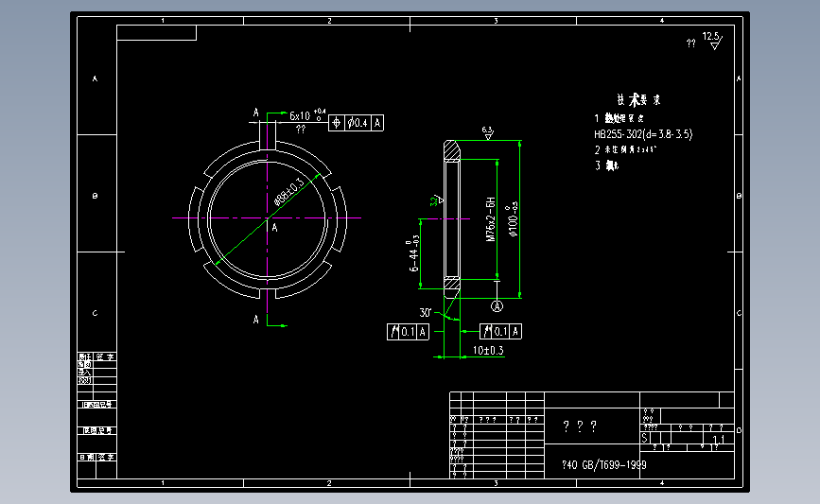Click the S cell in the title block
Screen dimensions: 820x504
(645, 438)
